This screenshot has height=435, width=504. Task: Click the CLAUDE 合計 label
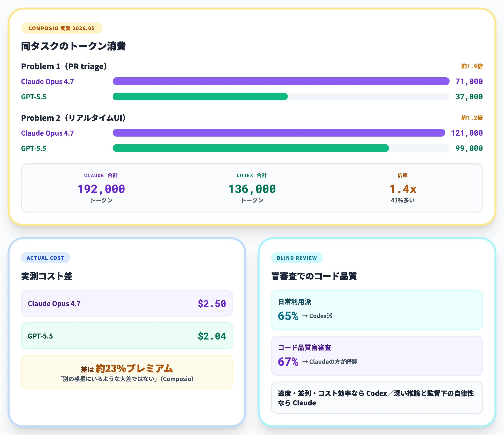pos(101,175)
